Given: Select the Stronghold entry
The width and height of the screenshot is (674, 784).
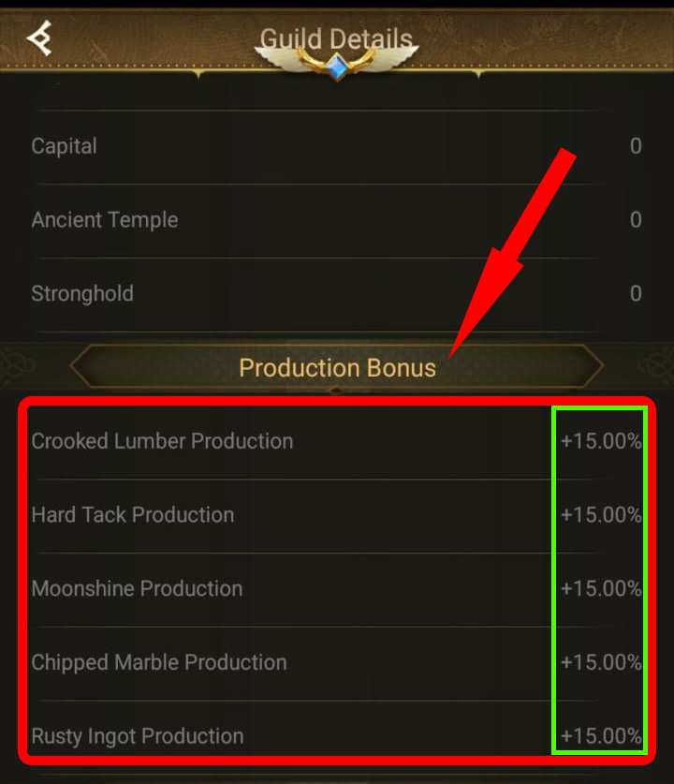Looking at the screenshot, I should click(x=82, y=293).
